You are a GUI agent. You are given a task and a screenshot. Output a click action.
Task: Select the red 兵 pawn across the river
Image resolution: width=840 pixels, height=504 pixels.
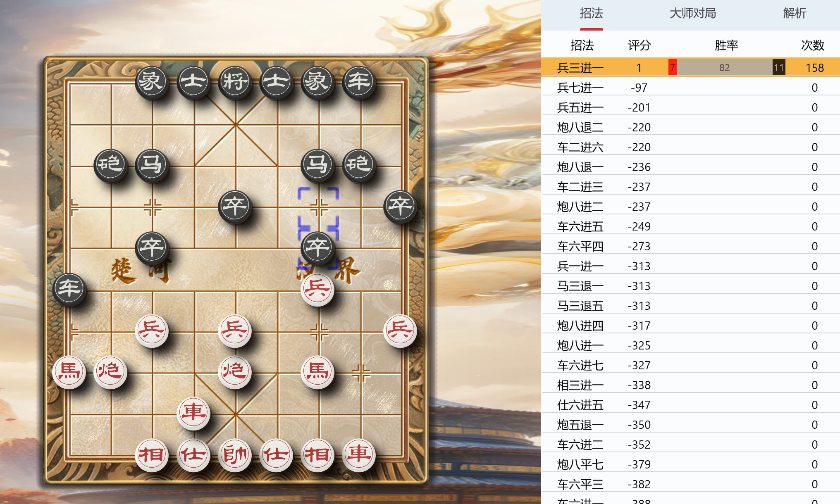(x=317, y=288)
